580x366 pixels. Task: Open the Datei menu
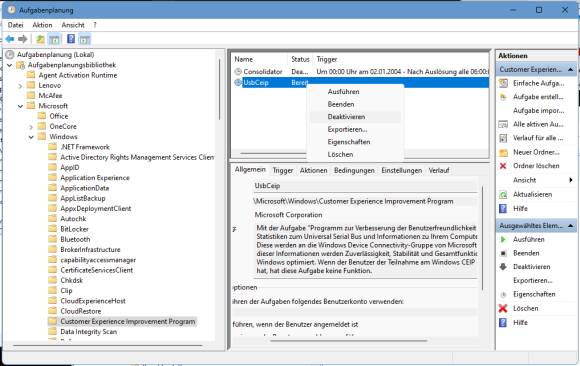coord(16,25)
